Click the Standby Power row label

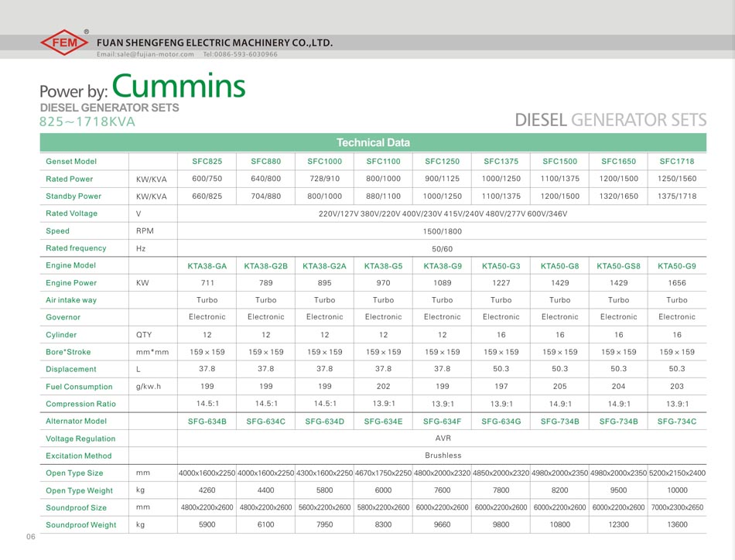73,196
